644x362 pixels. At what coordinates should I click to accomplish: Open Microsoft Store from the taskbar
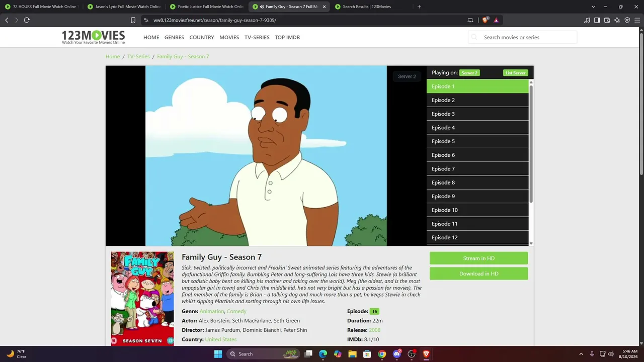367,354
